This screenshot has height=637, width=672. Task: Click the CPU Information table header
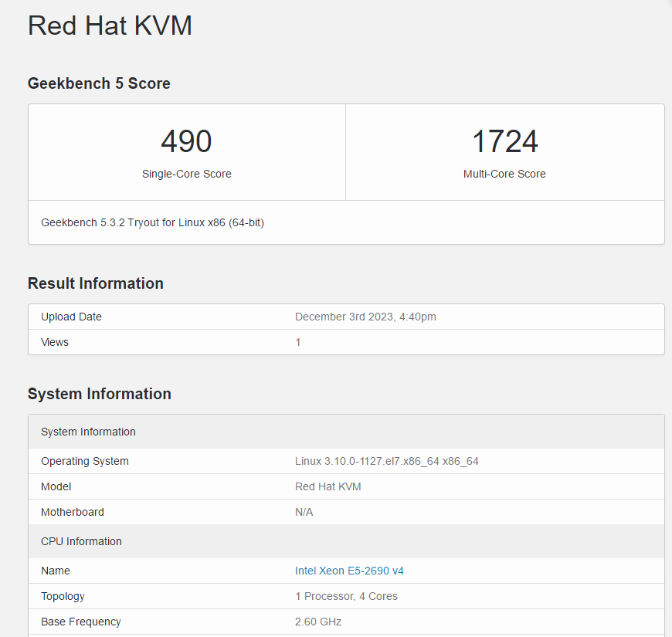(x=346, y=541)
